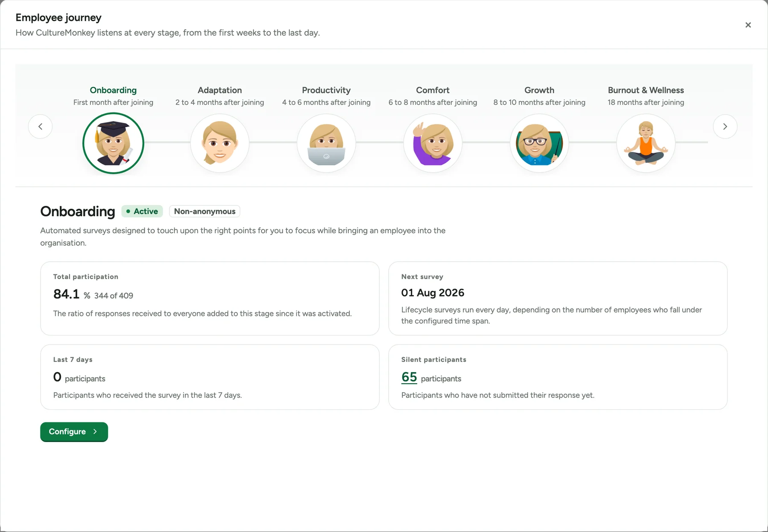The image size is (768, 532).
Task: Switch to the Productivity stage label
Action: coord(326,90)
